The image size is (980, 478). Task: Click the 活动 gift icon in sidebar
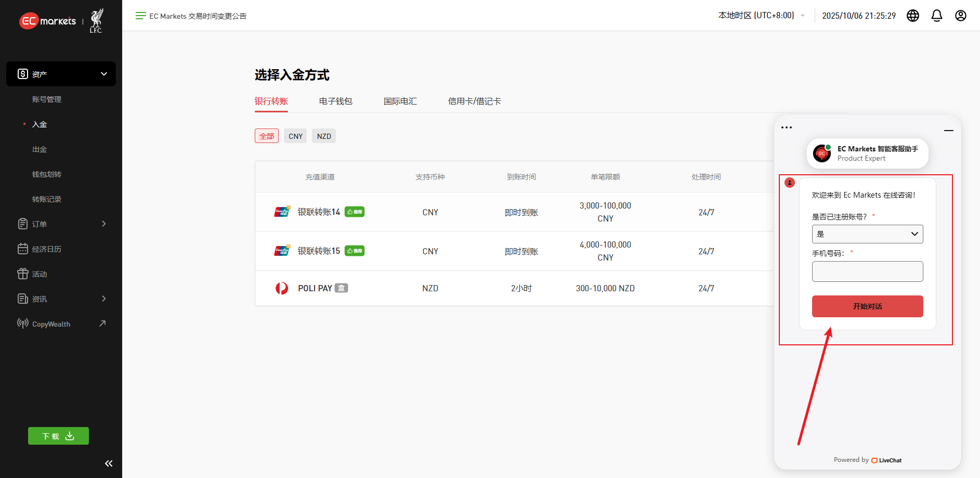pos(23,274)
